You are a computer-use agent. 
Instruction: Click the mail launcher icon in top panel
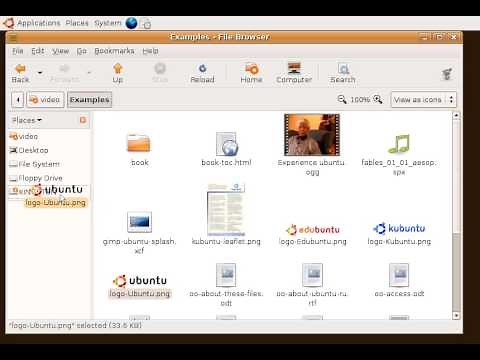pyautogui.click(x=146, y=23)
